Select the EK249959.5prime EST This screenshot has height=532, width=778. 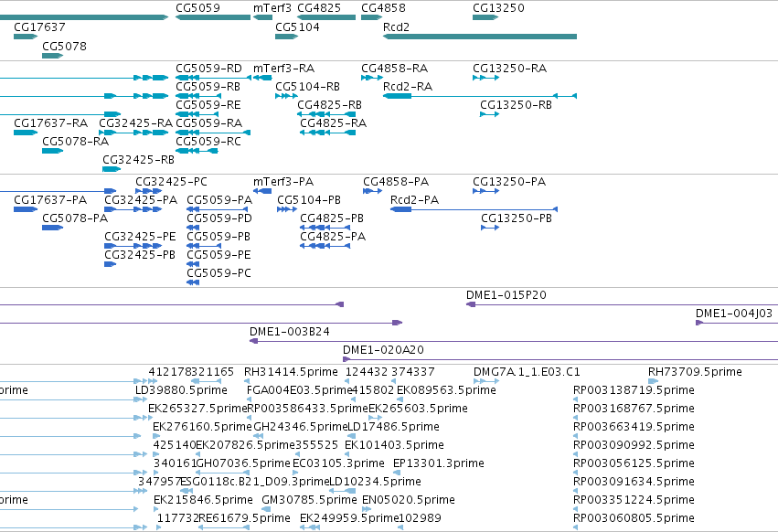[310, 527]
